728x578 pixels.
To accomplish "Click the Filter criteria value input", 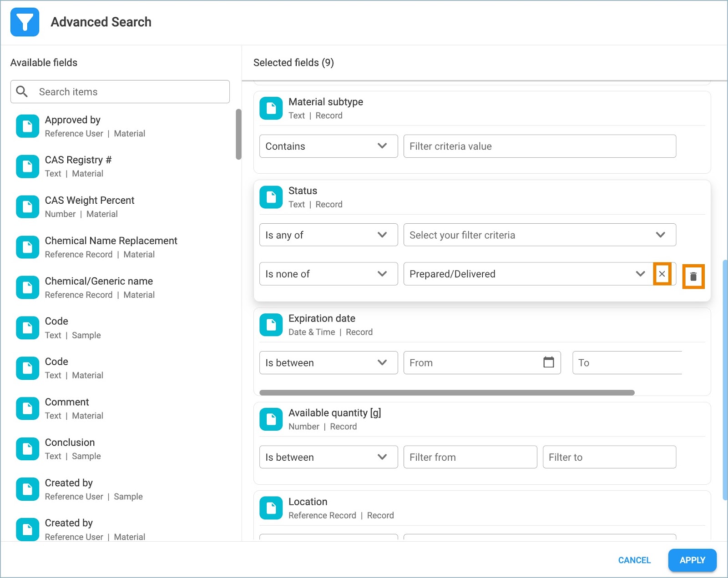I will [x=540, y=146].
